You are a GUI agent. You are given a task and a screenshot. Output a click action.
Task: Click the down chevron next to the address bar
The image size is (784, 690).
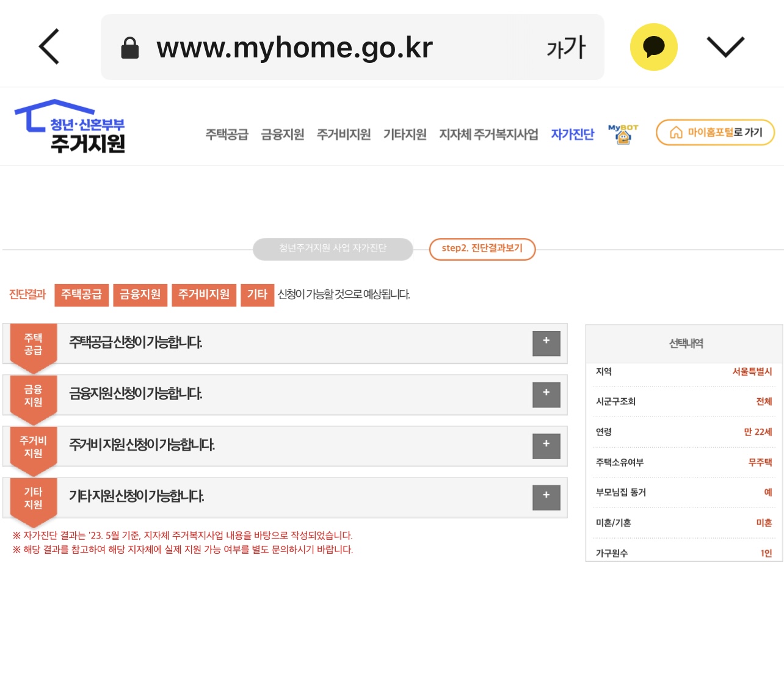[725, 46]
